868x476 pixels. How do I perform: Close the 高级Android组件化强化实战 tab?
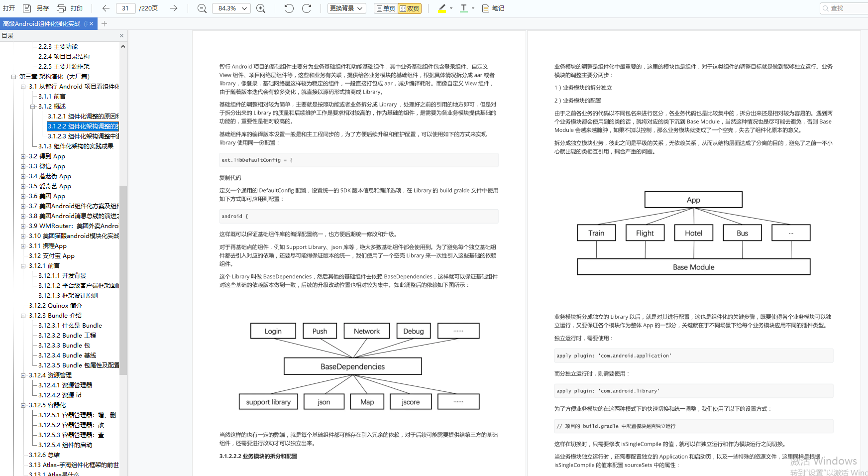click(x=92, y=23)
